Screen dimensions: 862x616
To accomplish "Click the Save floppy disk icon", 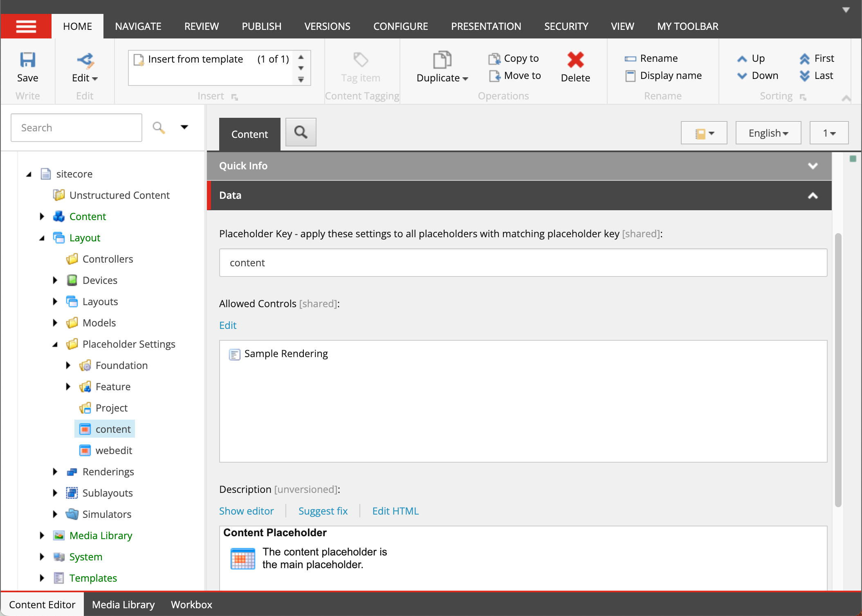I will coord(27,60).
